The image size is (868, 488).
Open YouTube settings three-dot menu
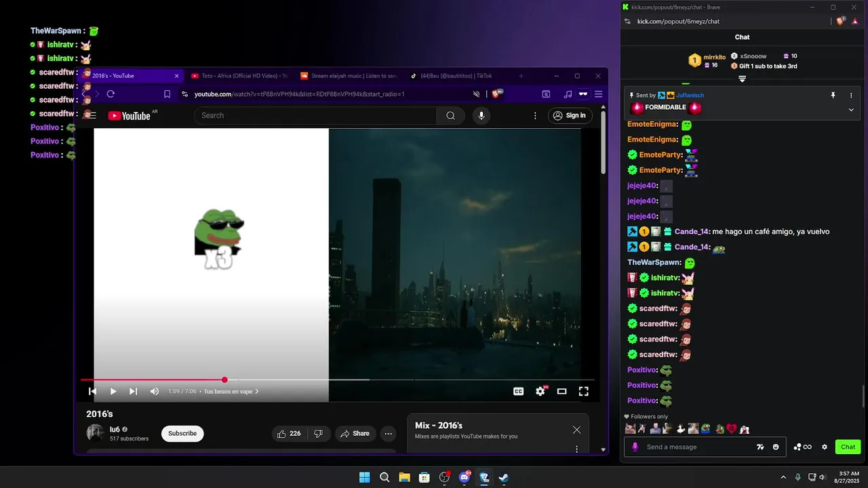point(535,116)
